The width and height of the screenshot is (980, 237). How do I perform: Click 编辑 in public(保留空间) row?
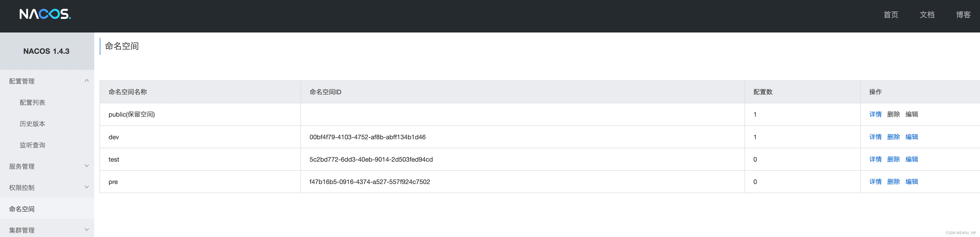pyautogui.click(x=912, y=114)
